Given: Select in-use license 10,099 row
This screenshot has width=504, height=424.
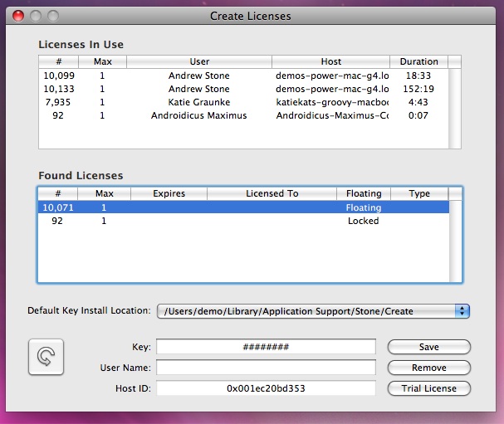Looking at the screenshot, I should tap(243, 76).
